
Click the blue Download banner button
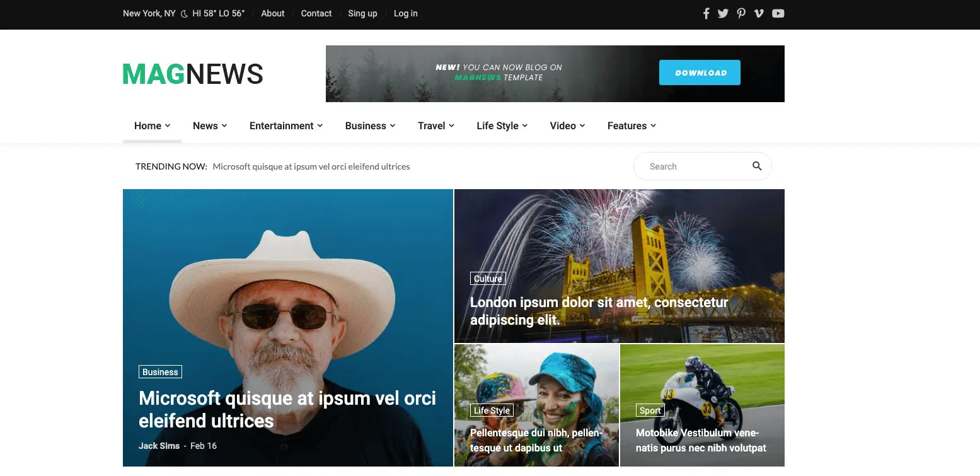700,73
